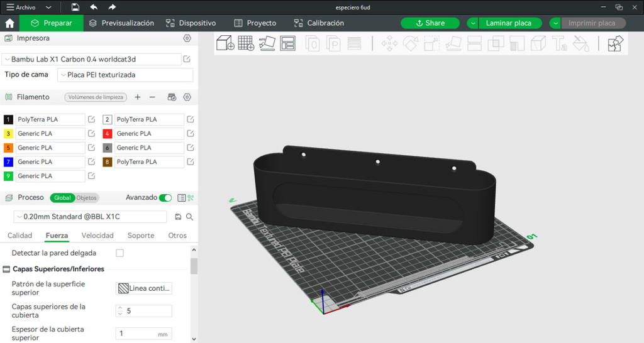Save the project with disk icon
Viewport: 644px width, 343px height.
tap(75, 7)
